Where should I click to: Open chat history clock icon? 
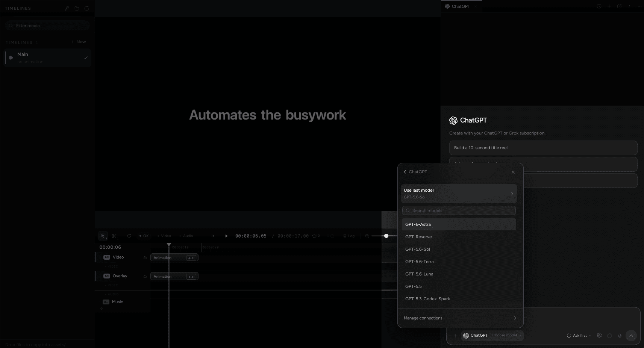(599, 6)
